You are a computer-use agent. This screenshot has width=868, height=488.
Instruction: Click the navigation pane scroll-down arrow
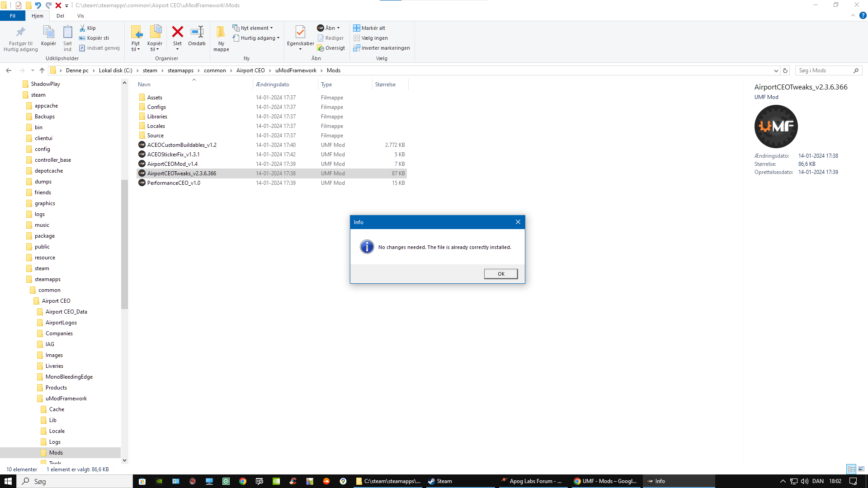tap(124, 460)
